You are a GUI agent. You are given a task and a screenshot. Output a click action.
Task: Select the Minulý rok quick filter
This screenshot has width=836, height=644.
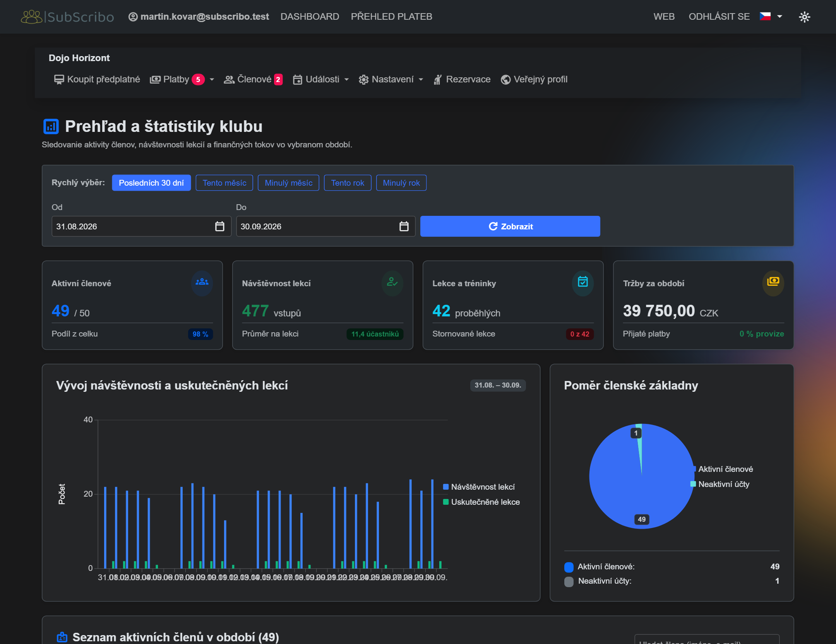coord(401,183)
